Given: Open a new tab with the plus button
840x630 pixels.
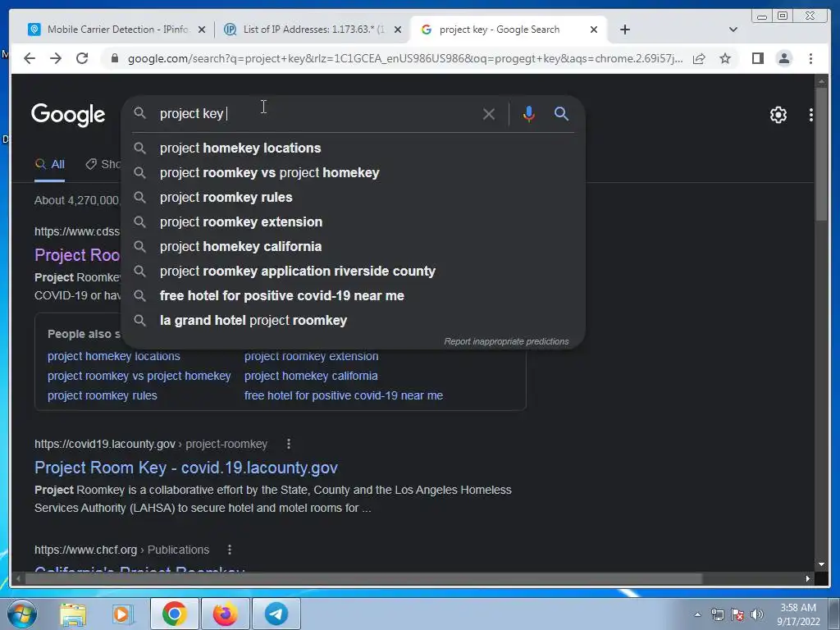Looking at the screenshot, I should [624, 30].
